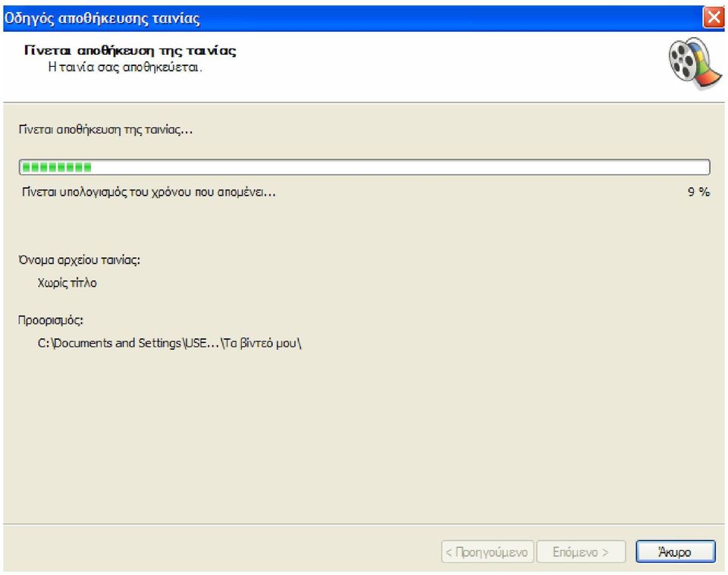This screenshot has width=728, height=575.
Task: Click the green movie saving progress bar
Action: coord(364,167)
